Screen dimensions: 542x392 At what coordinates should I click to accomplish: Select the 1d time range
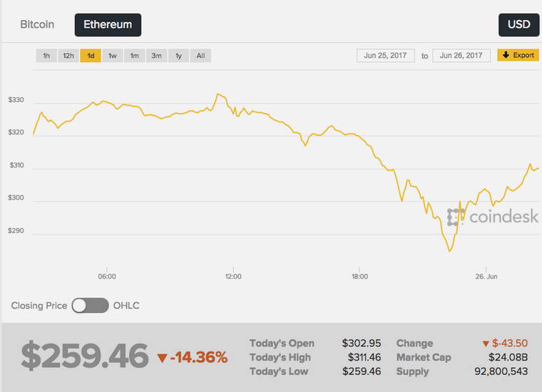coord(91,56)
